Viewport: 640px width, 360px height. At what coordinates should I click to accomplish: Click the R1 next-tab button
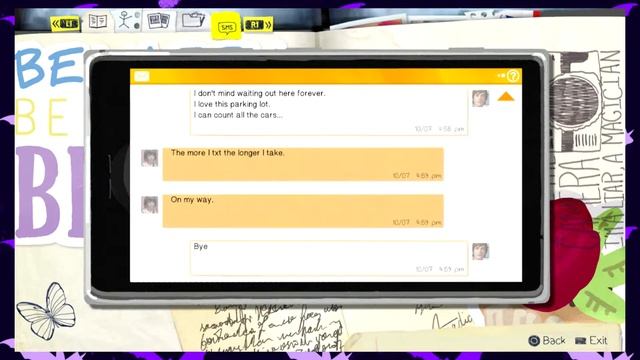point(258,25)
